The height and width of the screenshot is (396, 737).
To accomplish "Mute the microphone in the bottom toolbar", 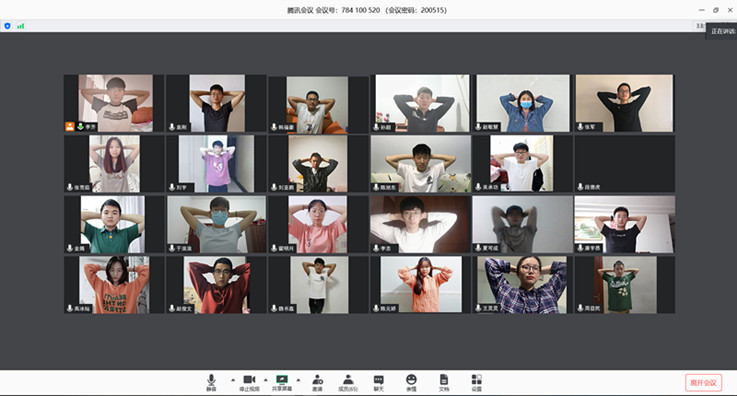I will 212,382.
